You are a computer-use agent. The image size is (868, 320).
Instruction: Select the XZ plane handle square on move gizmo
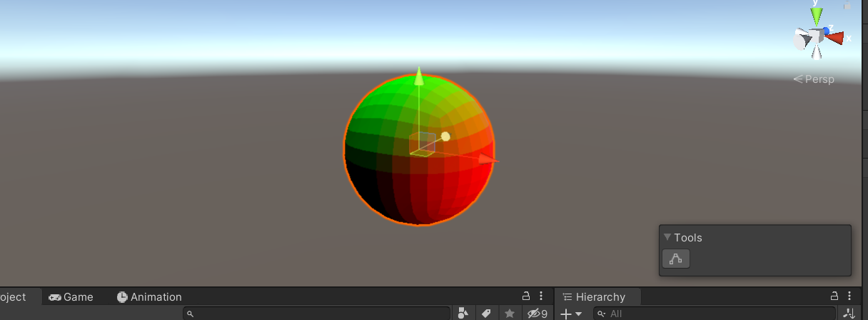click(x=421, y=152)
